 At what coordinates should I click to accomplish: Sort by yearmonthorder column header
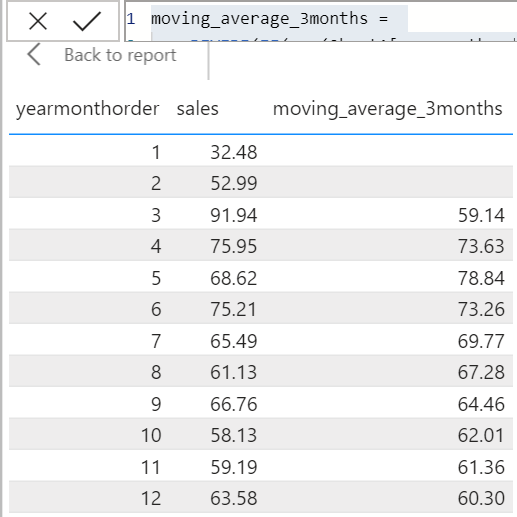click(x=88, y=109)
